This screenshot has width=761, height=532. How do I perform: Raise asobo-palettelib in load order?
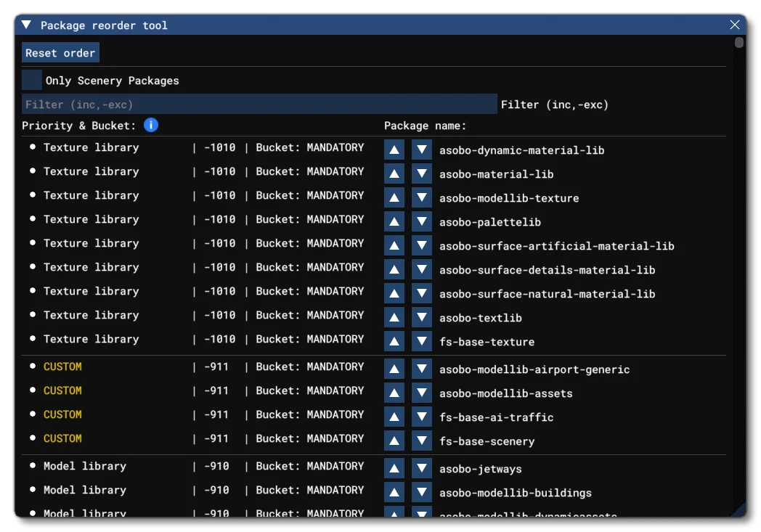pyautogui.click(x=394, y=221)
